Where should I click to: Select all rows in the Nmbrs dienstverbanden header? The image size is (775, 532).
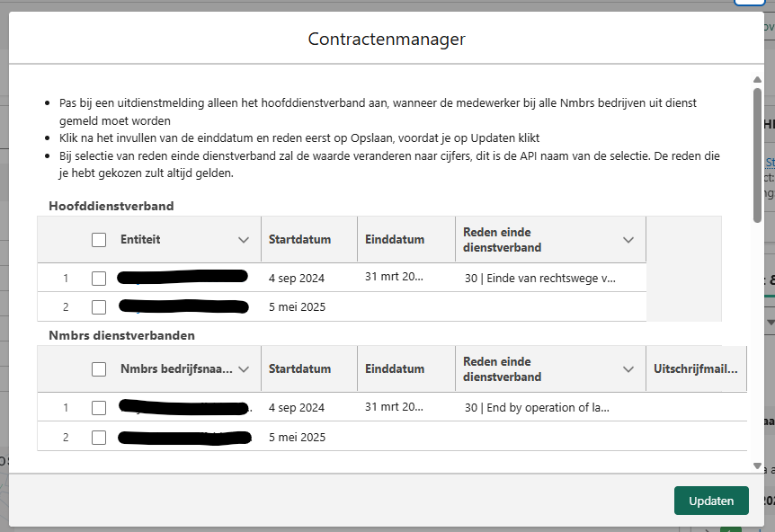tap(99, 369)
